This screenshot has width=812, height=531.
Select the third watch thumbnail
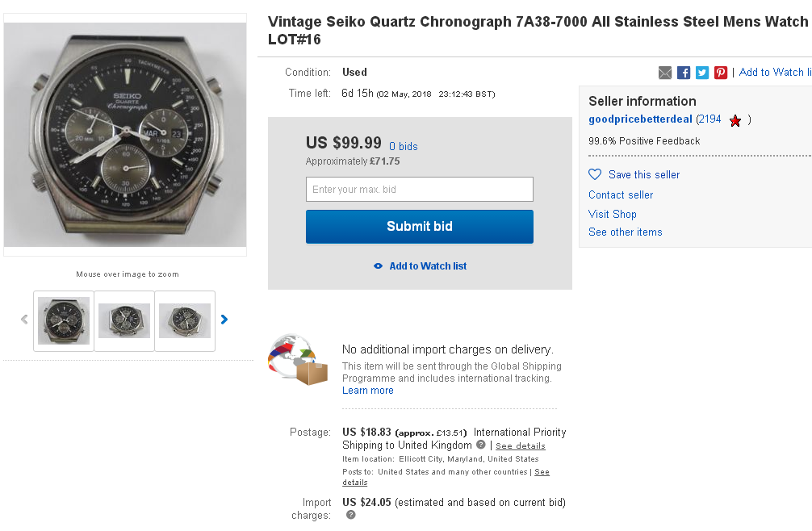185,320
